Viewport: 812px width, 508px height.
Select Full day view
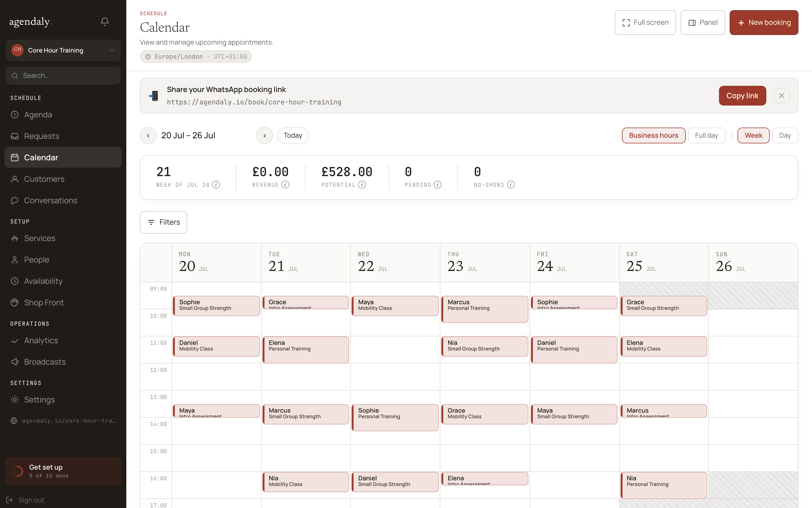pos(707,135)
